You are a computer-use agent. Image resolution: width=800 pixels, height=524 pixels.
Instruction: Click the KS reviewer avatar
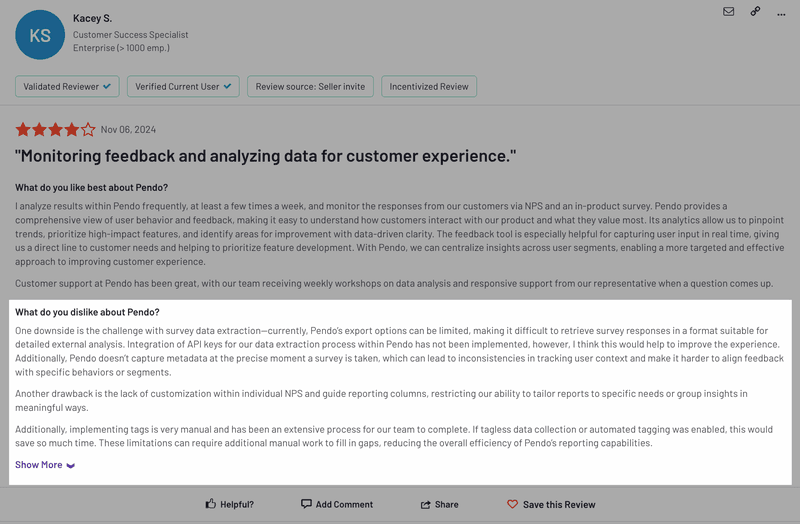pos(40,35)
